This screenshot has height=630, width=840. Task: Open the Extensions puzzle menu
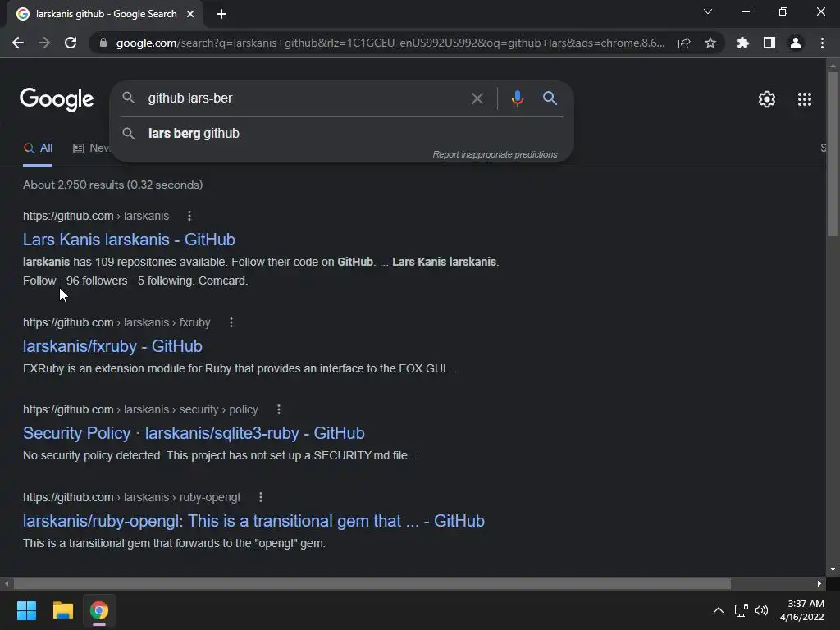743,43
